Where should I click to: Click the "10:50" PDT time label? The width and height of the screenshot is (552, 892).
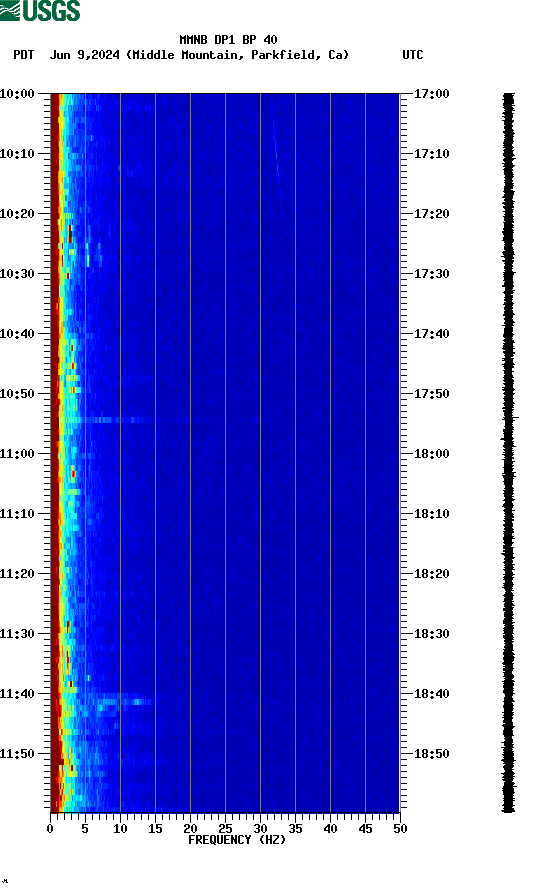tap(17, 394)
